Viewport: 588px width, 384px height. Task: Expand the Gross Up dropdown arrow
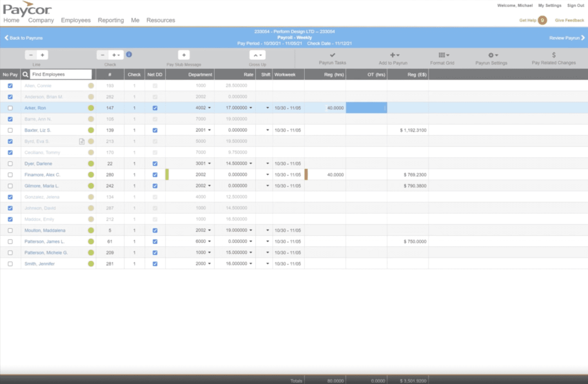(x=261, y=55)
